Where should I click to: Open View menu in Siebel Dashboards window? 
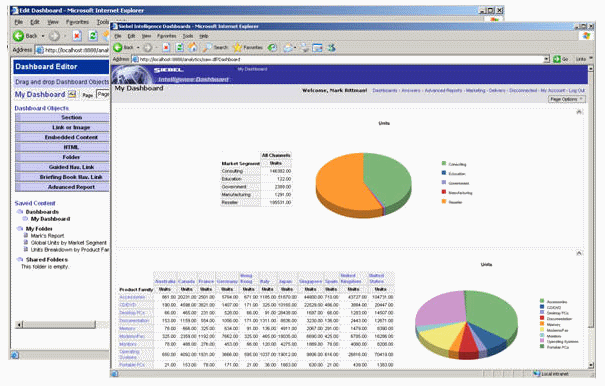pyautogui.click(x=146, y=36)
